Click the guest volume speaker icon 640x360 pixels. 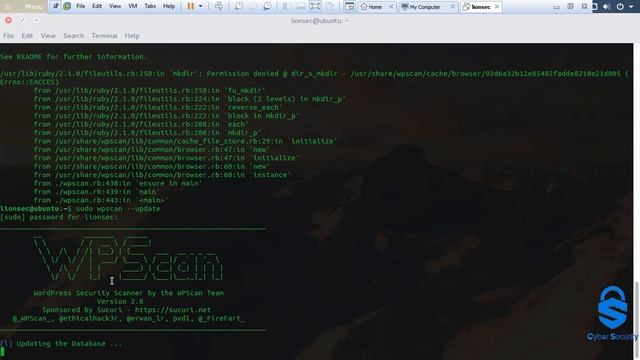coord(607,7)
